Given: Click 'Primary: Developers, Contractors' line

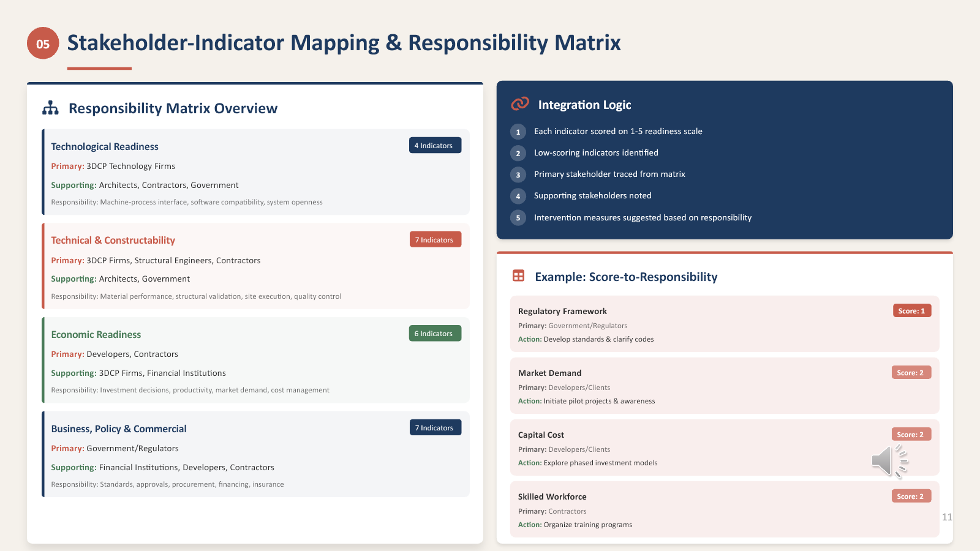Looking at the screenshot, I should 115,354.
